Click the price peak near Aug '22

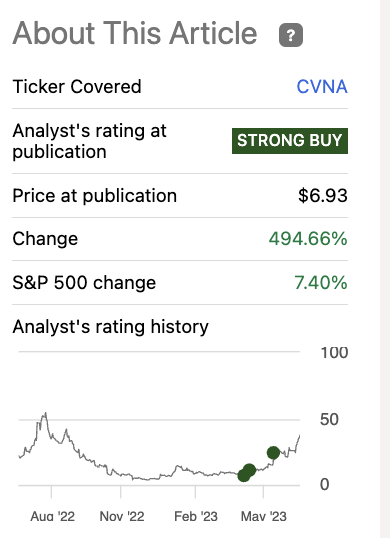point(45,414)
